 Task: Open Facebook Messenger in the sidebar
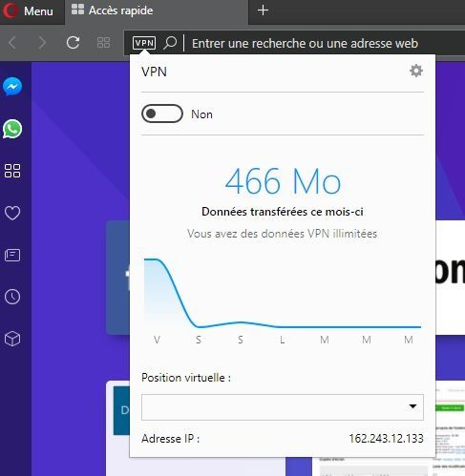point(12,87)
